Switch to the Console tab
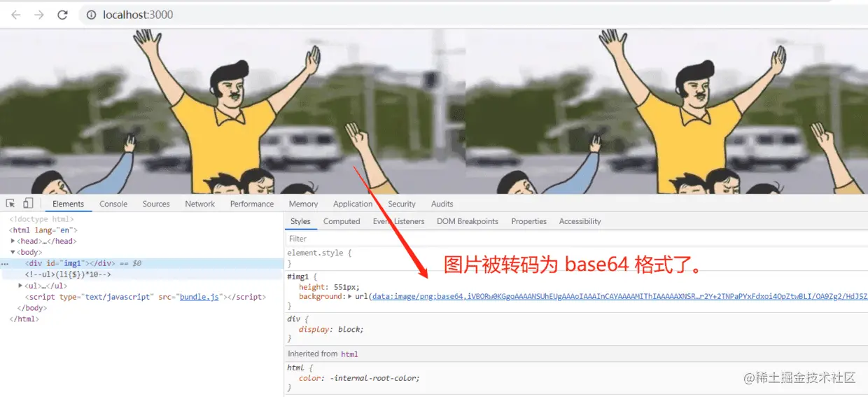 coord(113,204)
